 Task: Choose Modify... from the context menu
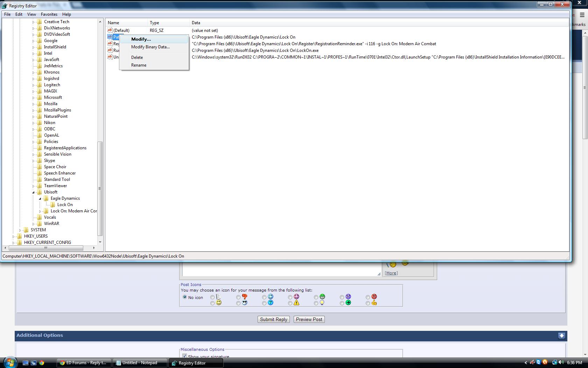click(x=154, y=39)
